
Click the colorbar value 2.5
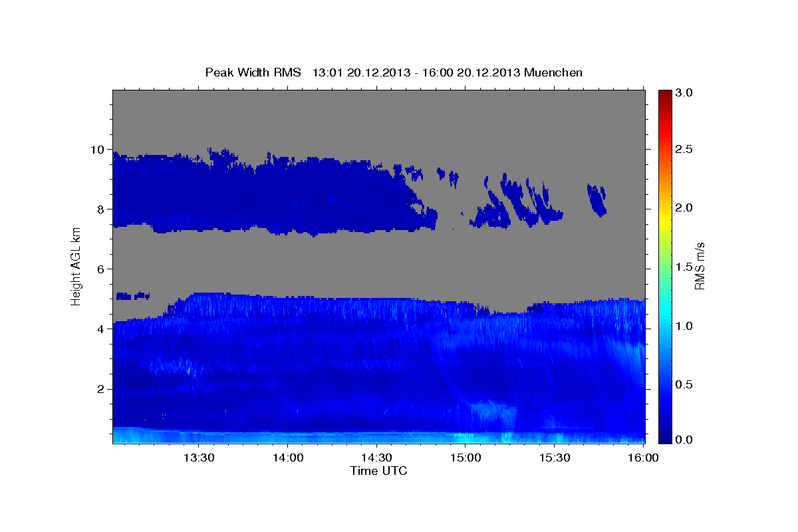click(x=684, y=150)
